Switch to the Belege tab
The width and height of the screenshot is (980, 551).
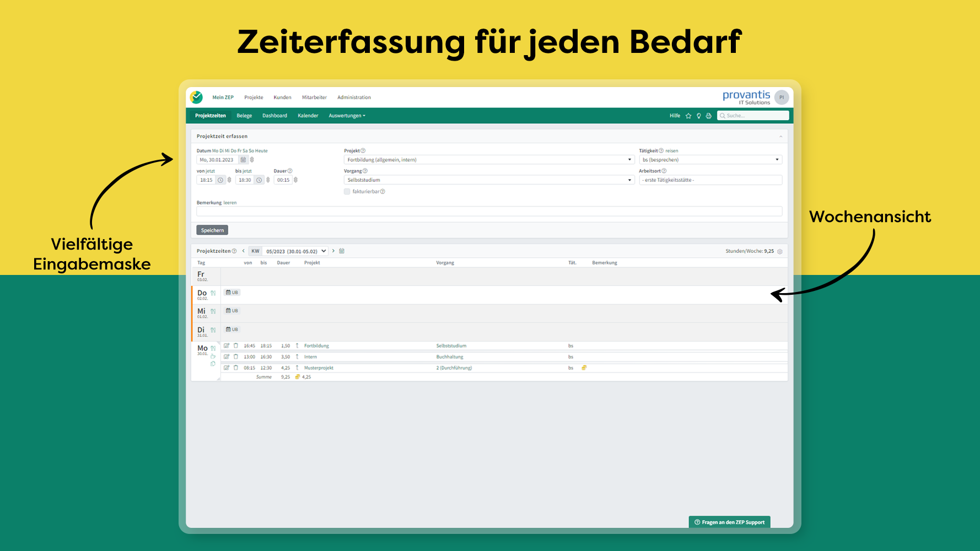pos(244,116)
